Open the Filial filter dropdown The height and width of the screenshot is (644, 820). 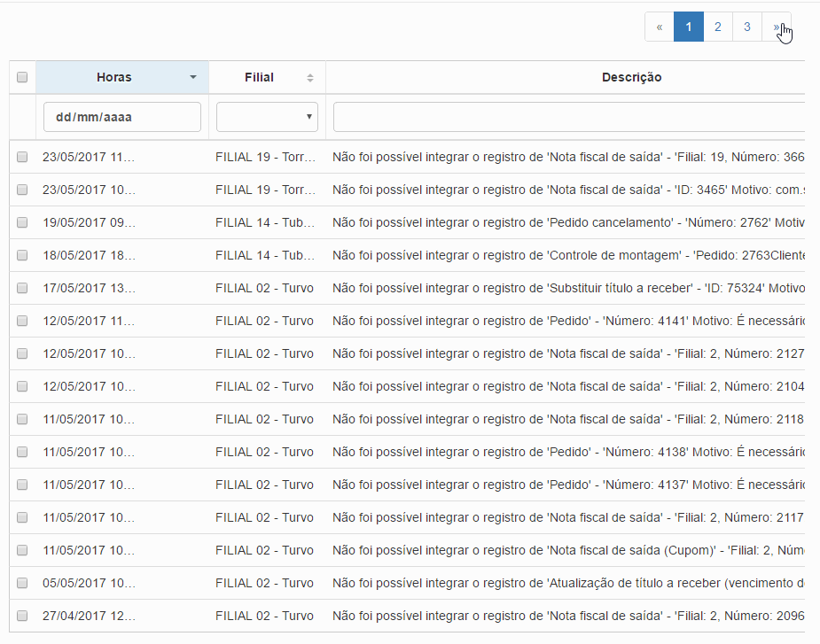[267, 117]
